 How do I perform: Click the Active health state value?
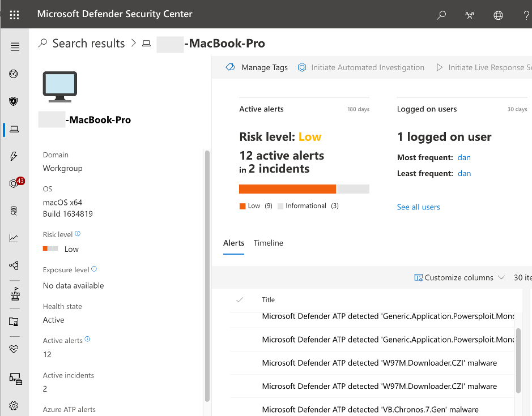[53, 320]
